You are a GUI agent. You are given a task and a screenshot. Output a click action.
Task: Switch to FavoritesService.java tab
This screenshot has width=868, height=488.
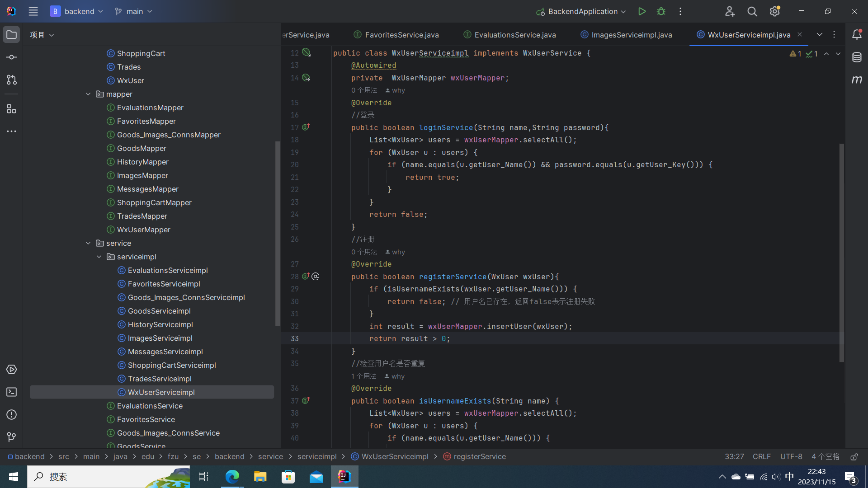pyautogui.click(x=396, y=35)
